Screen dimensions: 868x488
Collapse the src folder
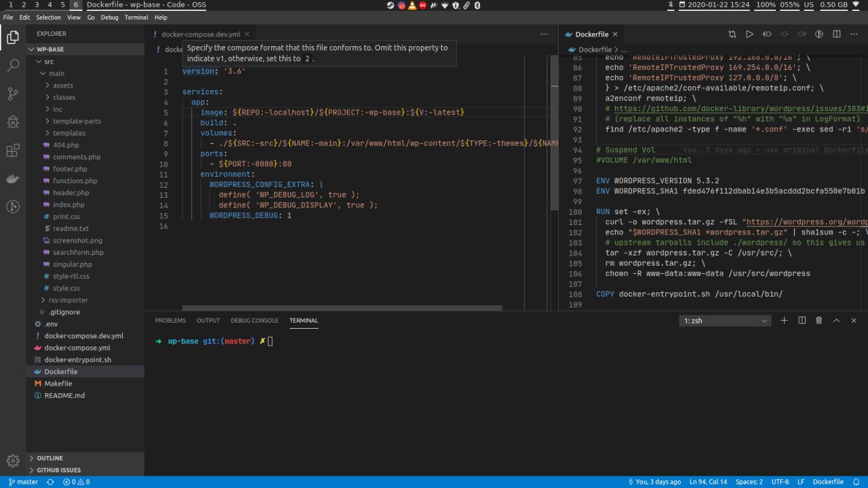tap(85, 62)
